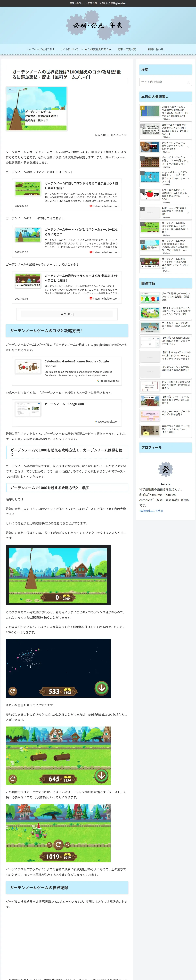
Task: Click search magnifier icon in 1019 screenshot
Action: coord(49,845)
